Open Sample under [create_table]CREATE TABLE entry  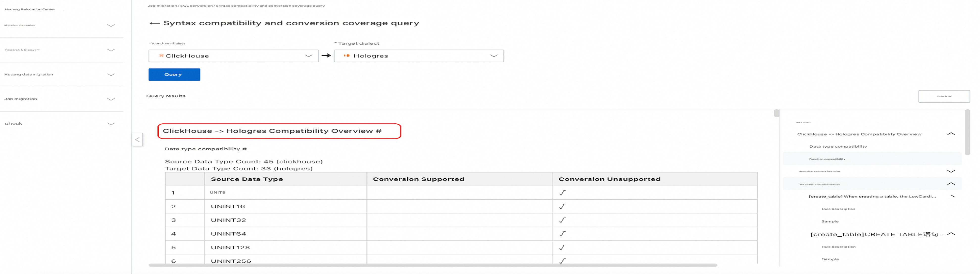(x=830, y=259)
